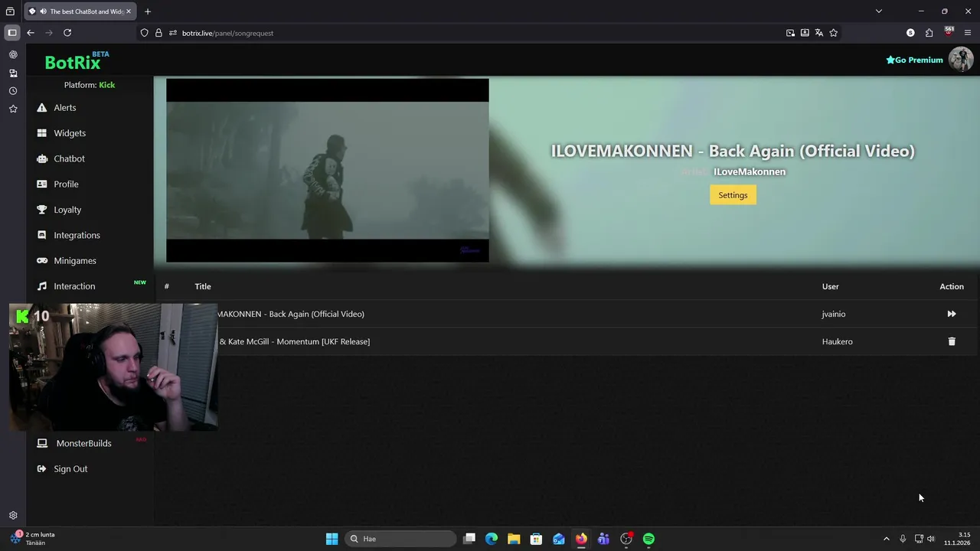Click the Sign Out arrow icon
The height and width of the screenshot is (551, 980).
pos(41,469)
